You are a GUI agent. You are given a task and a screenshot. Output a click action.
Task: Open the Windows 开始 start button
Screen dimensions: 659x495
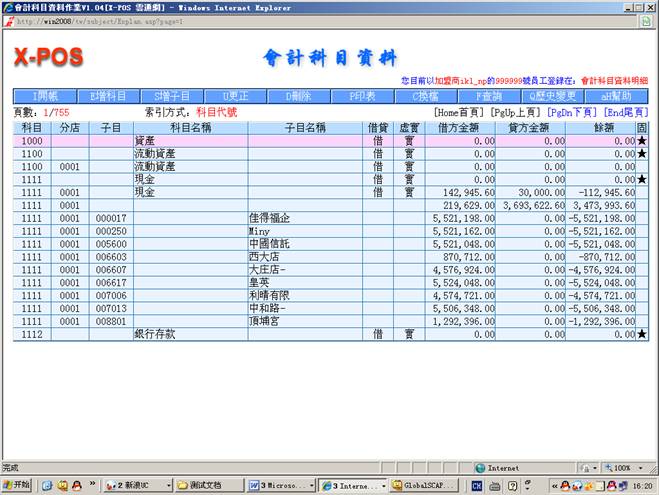[16, 485]
